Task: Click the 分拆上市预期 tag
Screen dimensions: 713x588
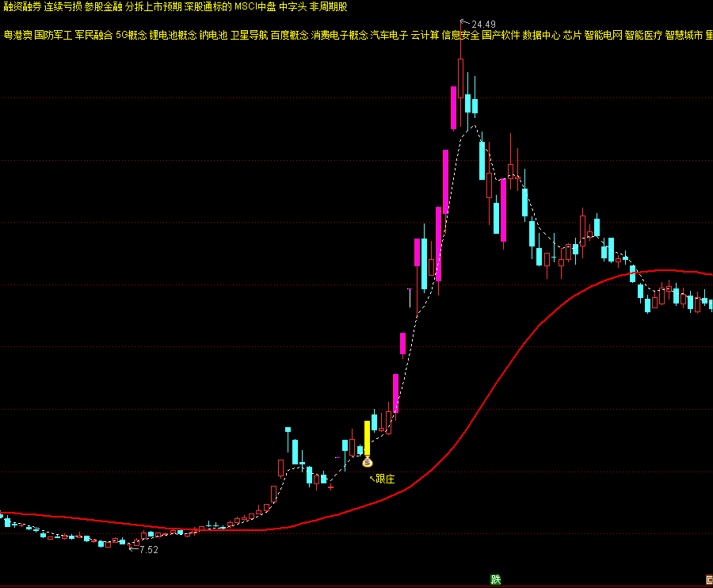Action: click(x=153, y=7)
